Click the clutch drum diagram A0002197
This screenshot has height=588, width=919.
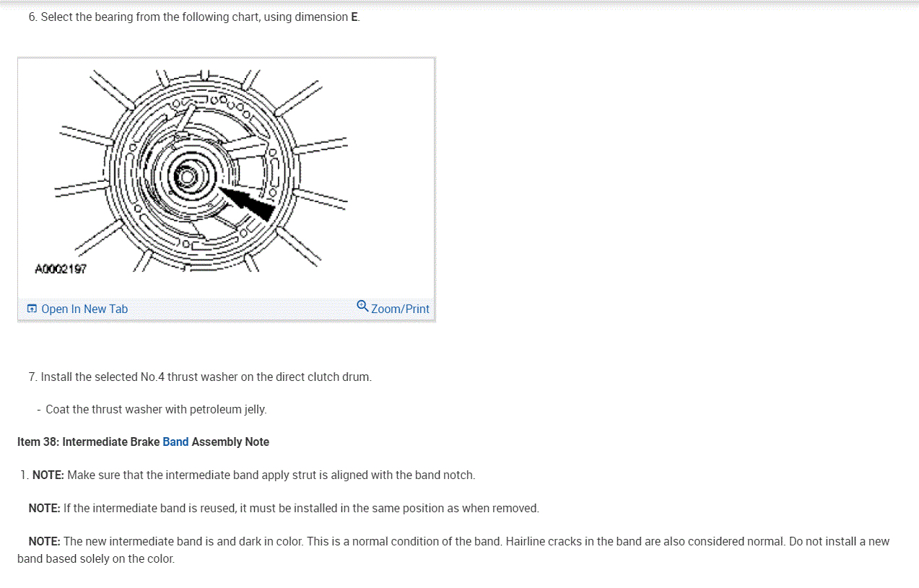pyautogui.click(x=191, y=171)
